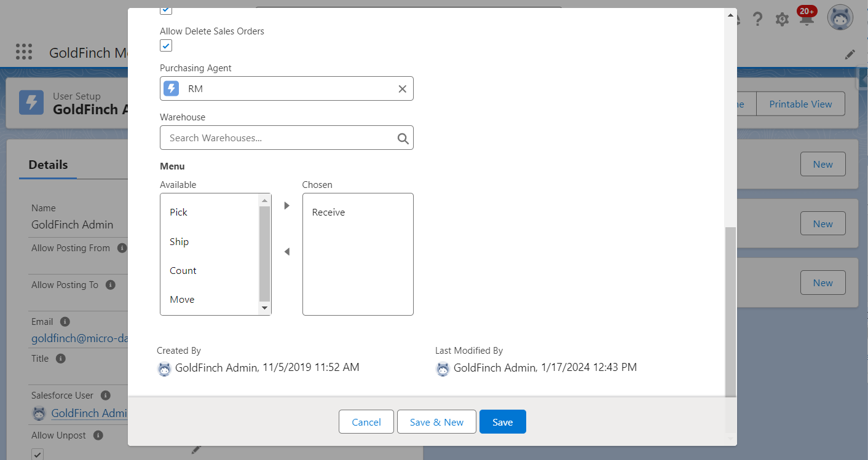Open the App Launcher grid icon
This screenshot has width=868, height=460.
24,52
